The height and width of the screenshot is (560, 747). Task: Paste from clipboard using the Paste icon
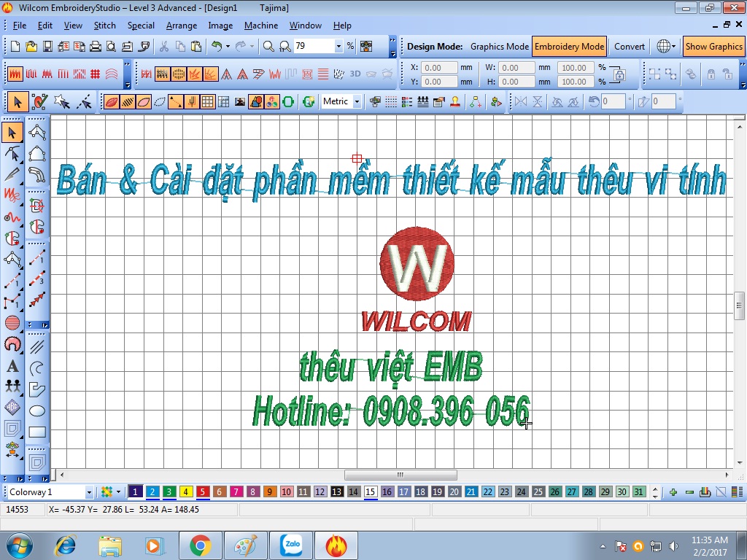pyautogui.click(x=196, y=46)
